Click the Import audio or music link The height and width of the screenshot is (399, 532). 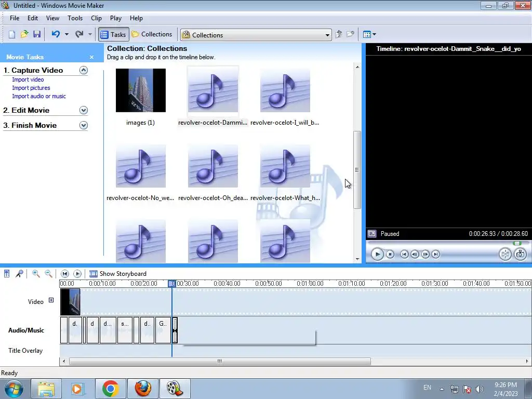[x=39, y=96]
